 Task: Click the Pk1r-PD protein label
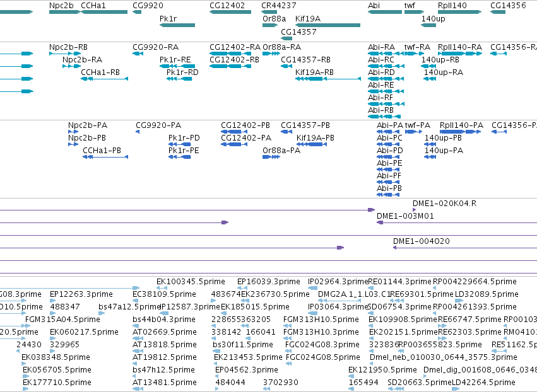184,138
